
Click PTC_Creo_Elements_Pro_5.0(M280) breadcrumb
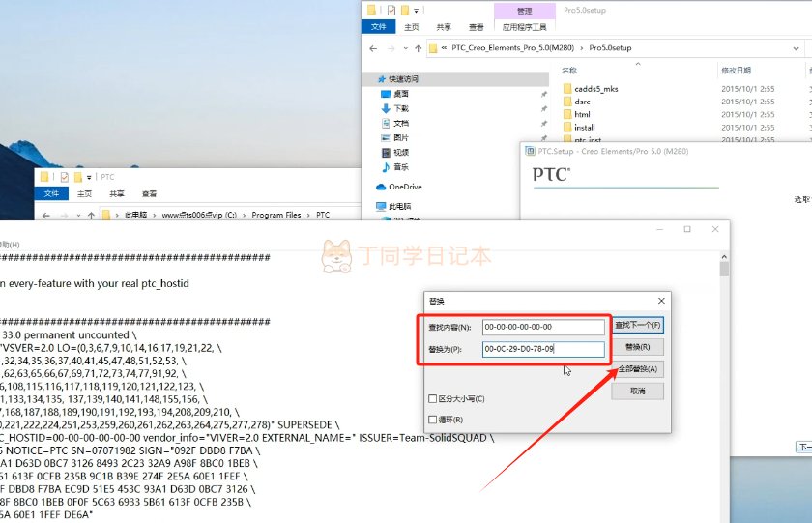[x=512, y=48]
